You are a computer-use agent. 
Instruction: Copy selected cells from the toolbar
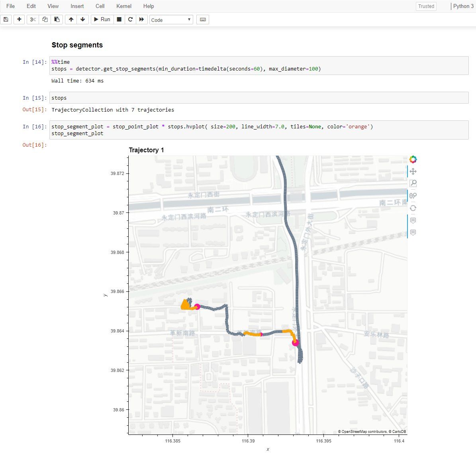45,20
